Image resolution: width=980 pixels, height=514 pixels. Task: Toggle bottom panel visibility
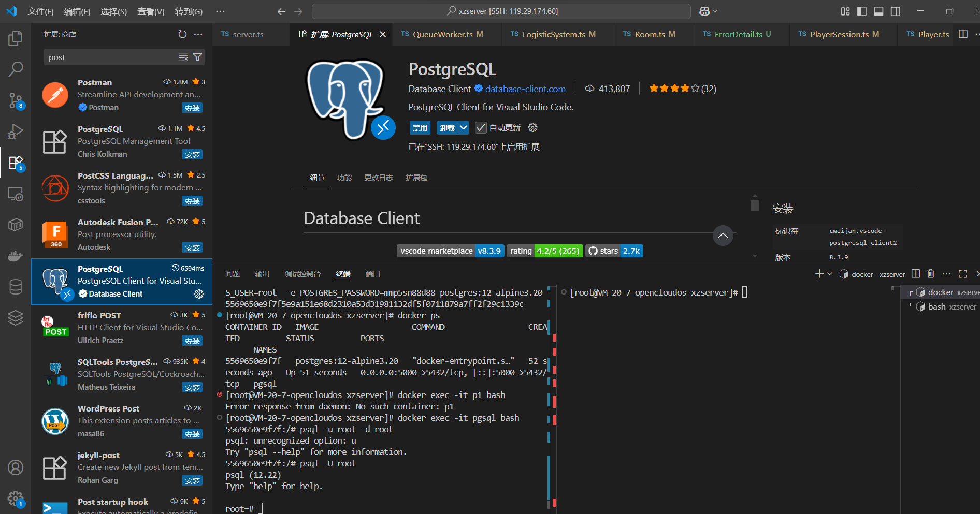pos(878,11)
